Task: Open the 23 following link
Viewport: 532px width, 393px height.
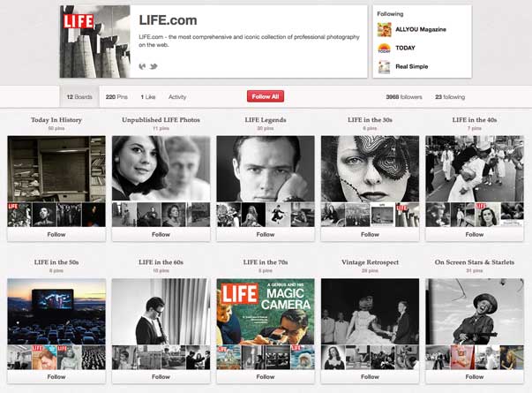Action: point(450,96)
